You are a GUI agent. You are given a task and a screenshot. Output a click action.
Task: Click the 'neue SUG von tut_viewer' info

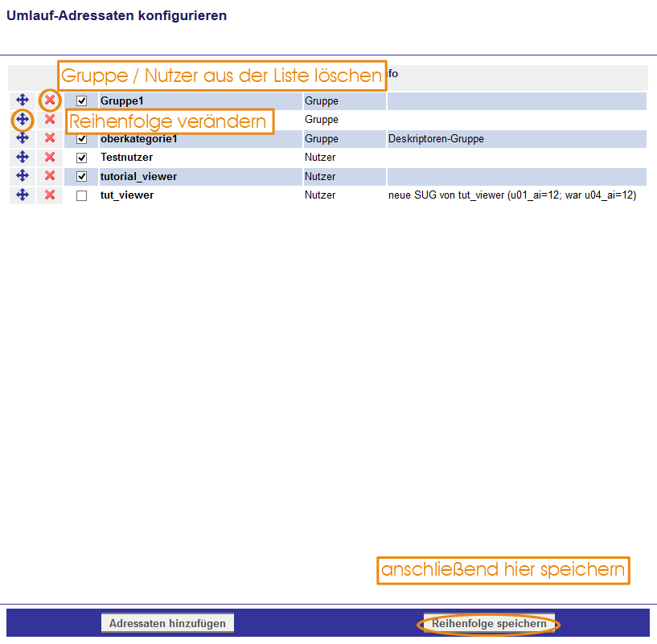tap(512, 195)
